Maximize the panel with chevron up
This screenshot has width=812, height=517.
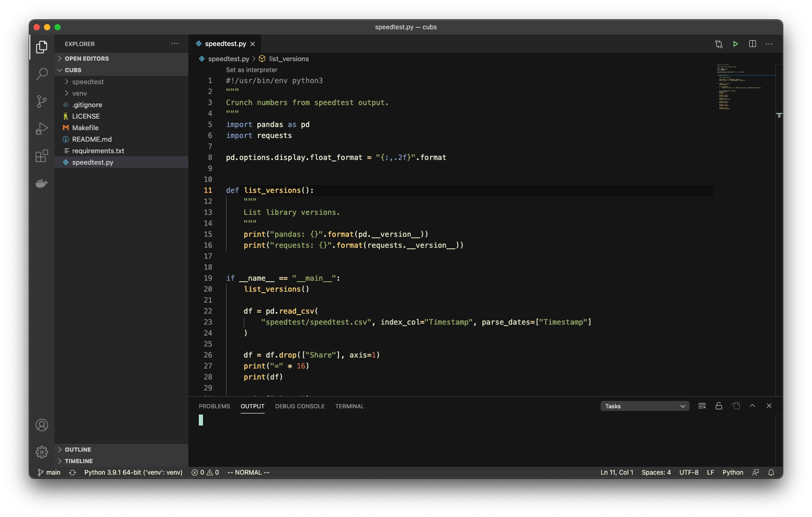coord(752,406)
